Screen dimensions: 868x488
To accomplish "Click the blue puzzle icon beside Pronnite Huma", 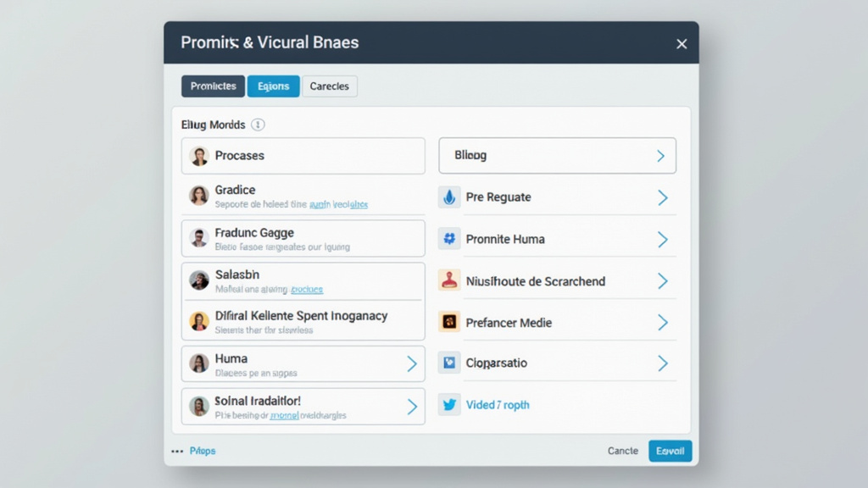I will point(449,239).
